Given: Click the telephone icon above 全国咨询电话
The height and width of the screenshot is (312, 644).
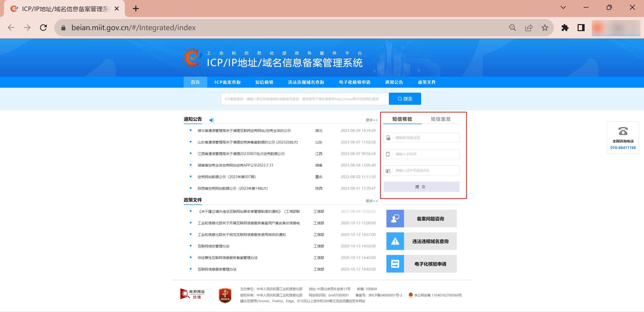Looking at the screenshot, I should (x=623, y=131).
